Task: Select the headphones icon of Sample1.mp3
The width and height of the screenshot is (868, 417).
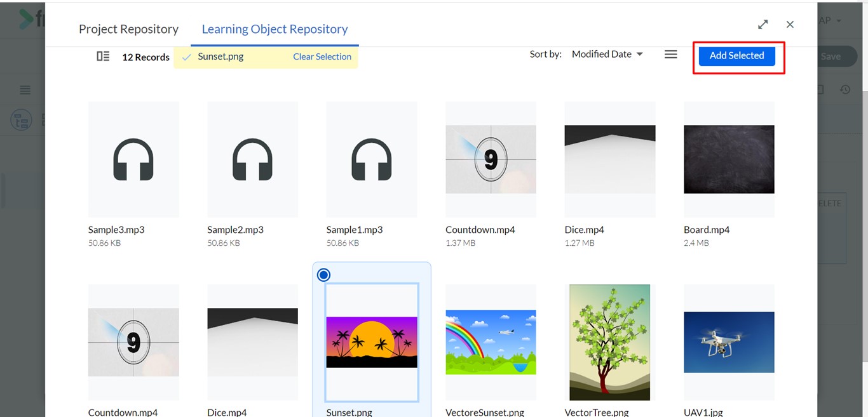Action: [372, 159]
